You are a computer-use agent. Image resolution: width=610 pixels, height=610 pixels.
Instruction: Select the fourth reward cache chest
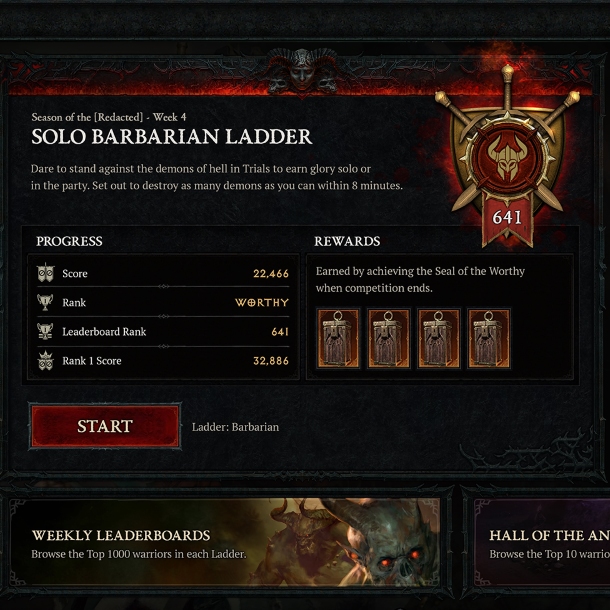click(x=489, y=338)
